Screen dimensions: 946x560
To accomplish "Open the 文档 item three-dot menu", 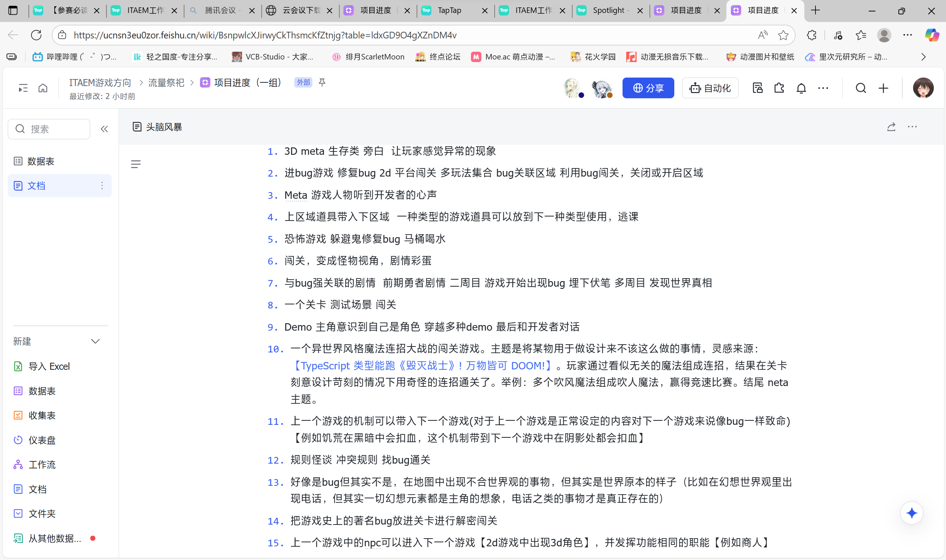I will pyautogui.click(x=102, y=186).
